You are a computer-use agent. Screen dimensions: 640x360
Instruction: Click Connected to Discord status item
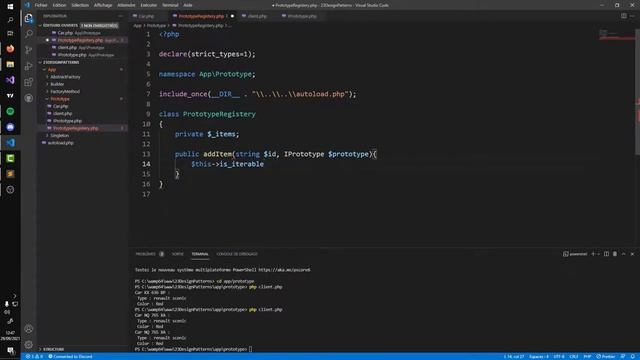[70, 356]
